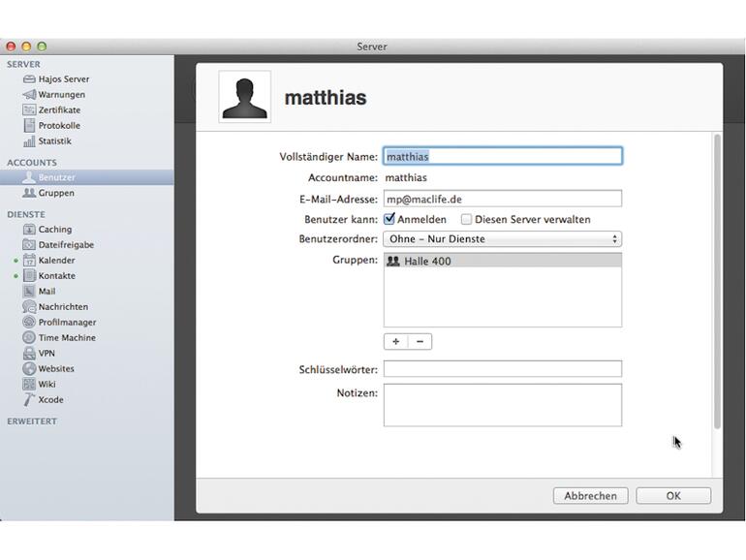The height and width of the screenshot is (560, 746).
Task: Click the yellow minimize window button
Action: click(27, 47)
